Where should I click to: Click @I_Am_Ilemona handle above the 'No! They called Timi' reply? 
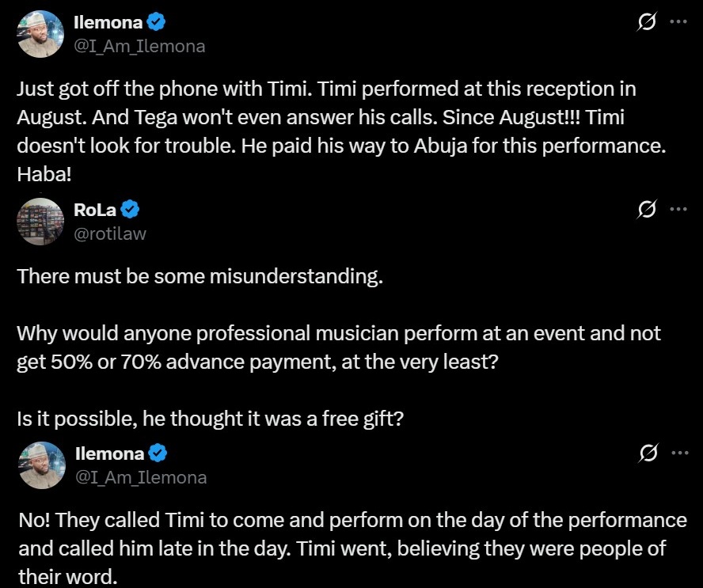pyautogui.click(x=140, y=477)
